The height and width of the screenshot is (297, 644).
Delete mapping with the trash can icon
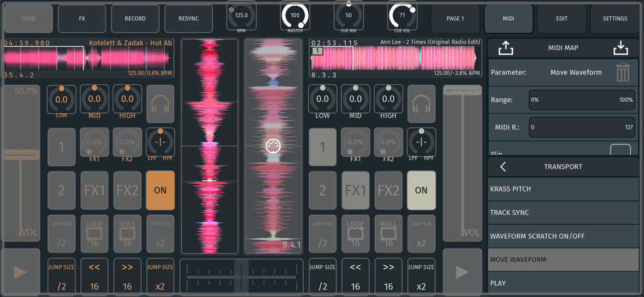click(x=623, y=72)
